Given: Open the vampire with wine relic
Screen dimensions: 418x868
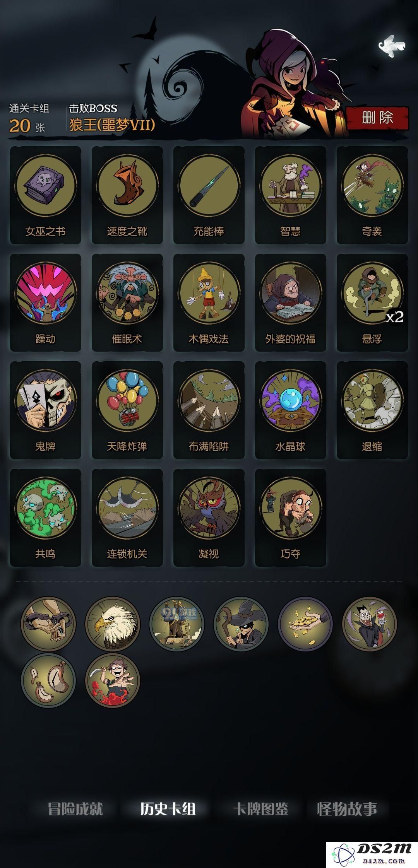Looking at the screenshot, I should [369, 624].
